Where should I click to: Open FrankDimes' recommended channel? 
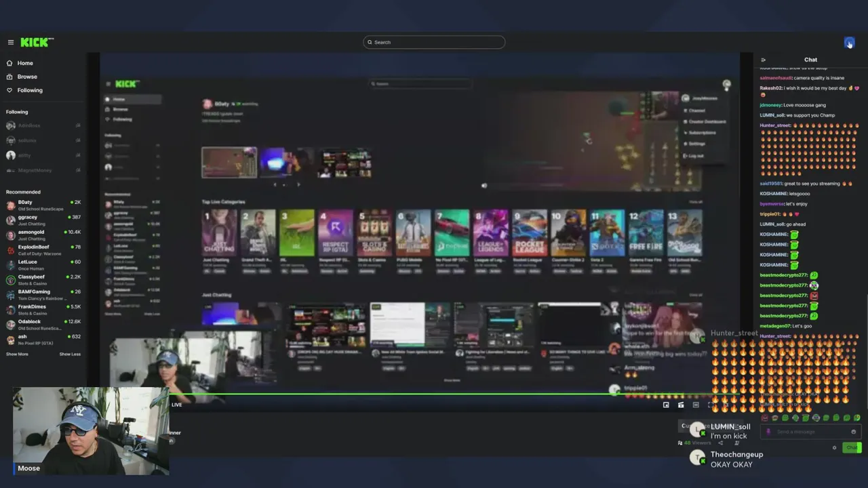[43, 309]
